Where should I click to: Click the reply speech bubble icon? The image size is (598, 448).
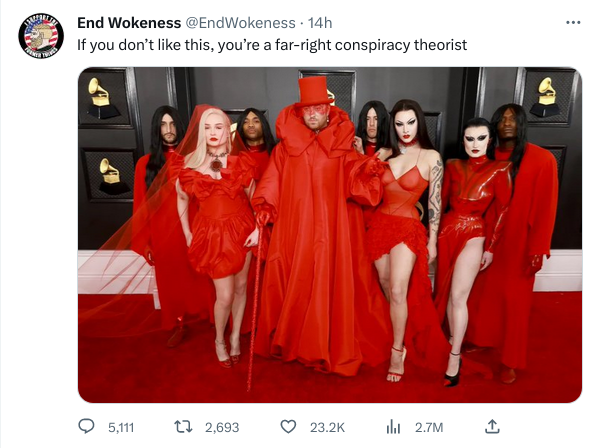(86, 426)
